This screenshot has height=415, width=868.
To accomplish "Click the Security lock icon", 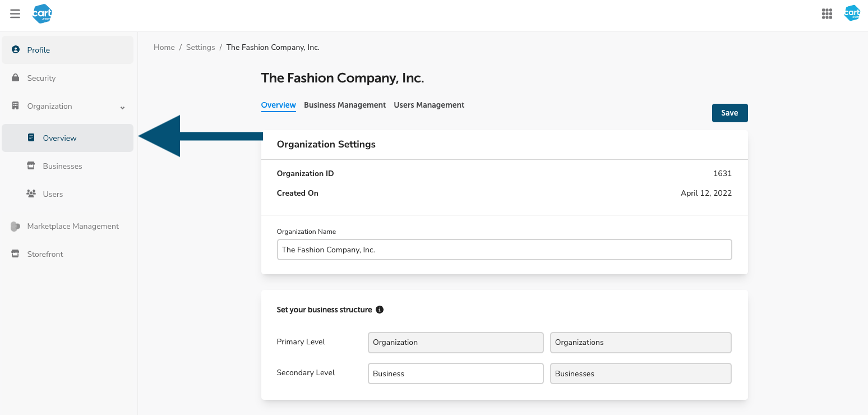I will click(16, 78).
